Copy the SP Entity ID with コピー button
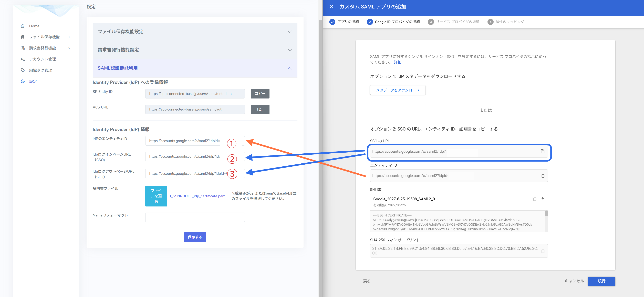 [x=260, y=94]
